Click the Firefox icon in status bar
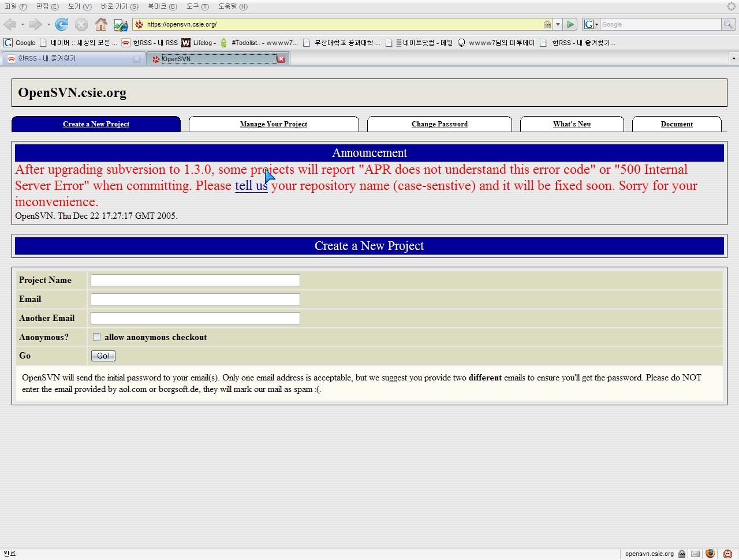739x560 pixels. pos(710,553)
